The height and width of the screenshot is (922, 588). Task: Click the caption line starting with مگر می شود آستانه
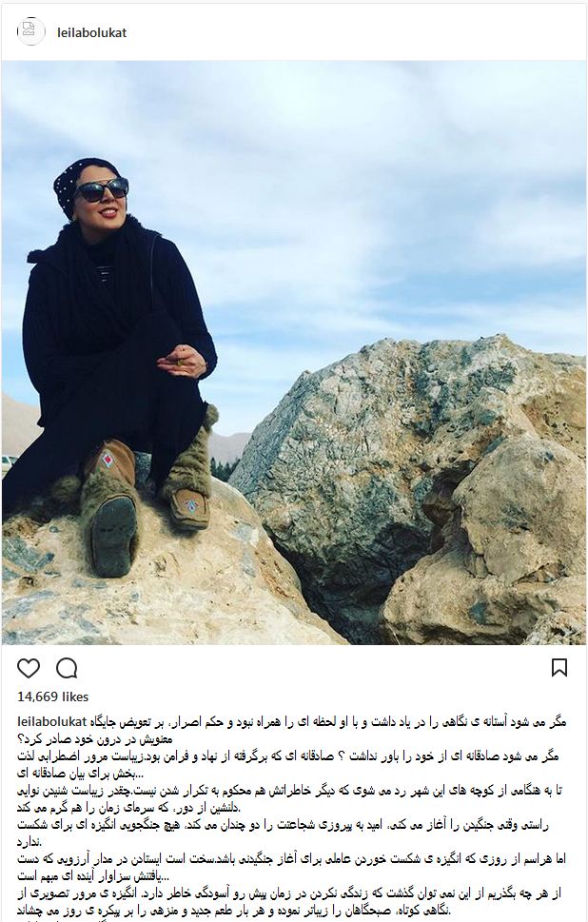pyautogui.click(x=328, y=721)
